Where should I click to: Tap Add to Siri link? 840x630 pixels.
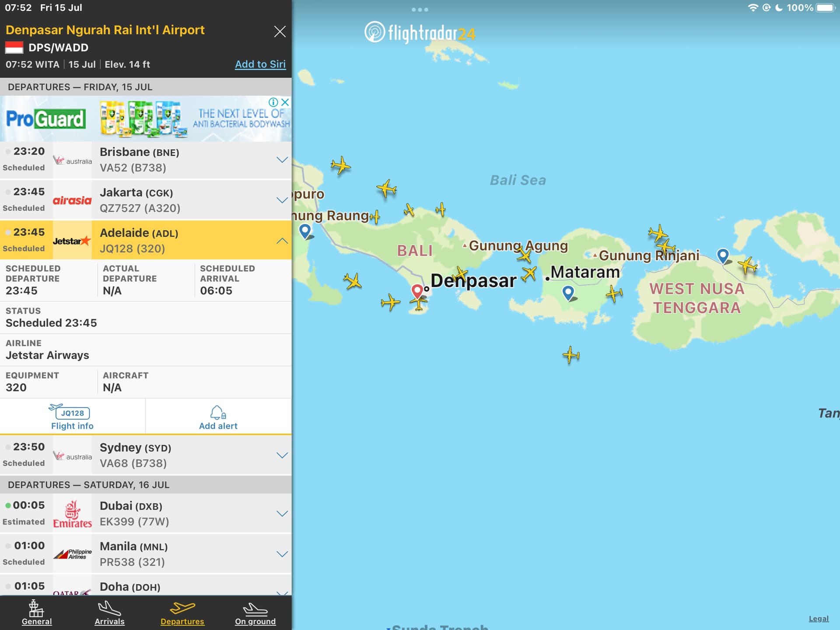coord(260,64)
